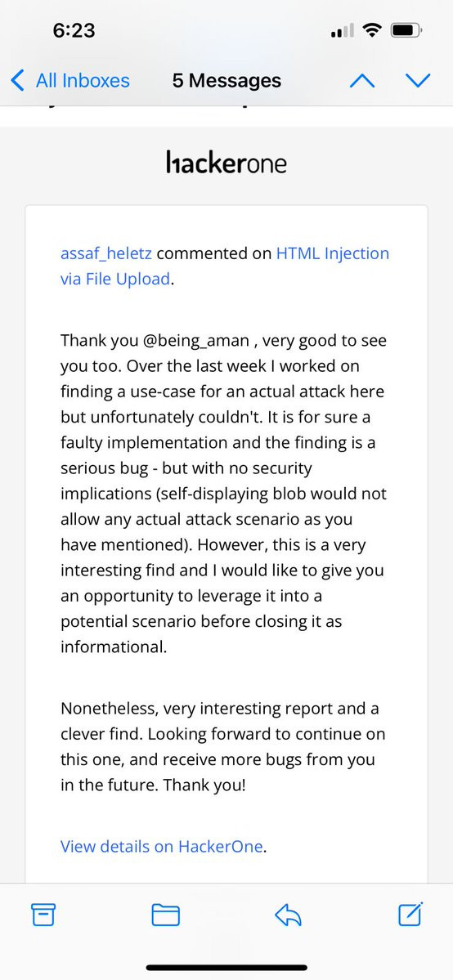Tap the 6:23 clock in status bar
Screen dimensions: 453x980
pyautogui.click(x=74, y=30)
